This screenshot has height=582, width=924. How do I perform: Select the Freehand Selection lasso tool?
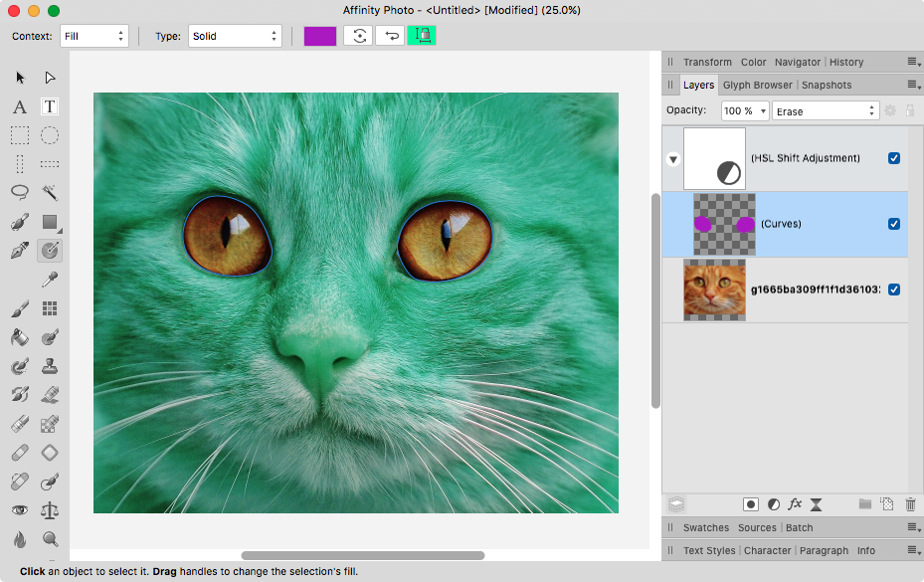(x=20, y=191)
